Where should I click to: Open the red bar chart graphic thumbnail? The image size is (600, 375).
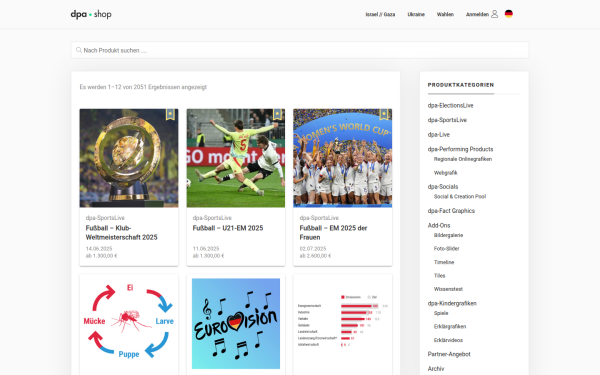(x=342, y=323)
